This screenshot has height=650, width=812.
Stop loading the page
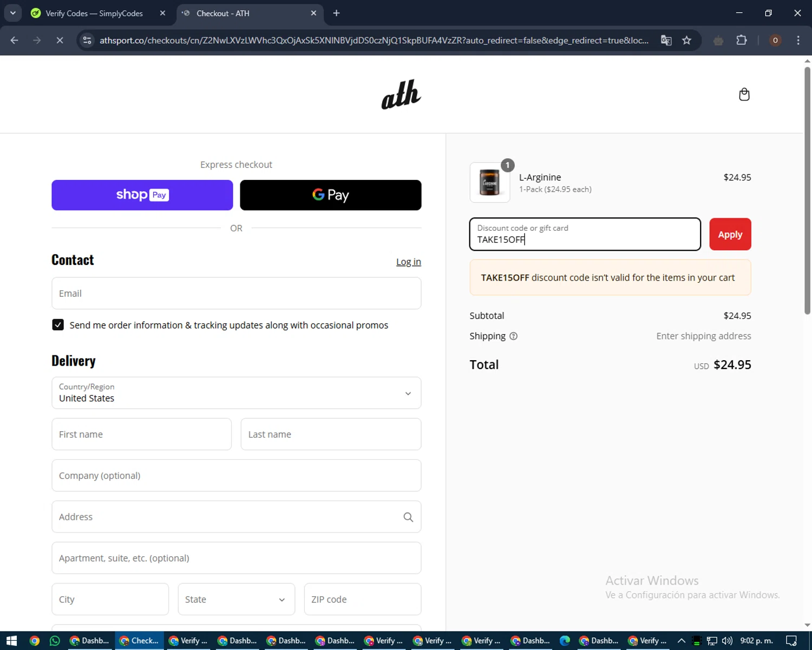[60, 40]
